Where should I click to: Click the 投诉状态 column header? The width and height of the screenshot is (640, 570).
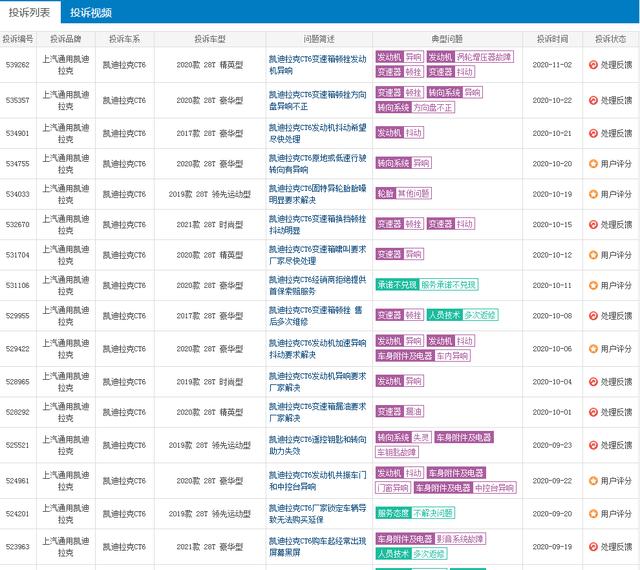point(611,39)
